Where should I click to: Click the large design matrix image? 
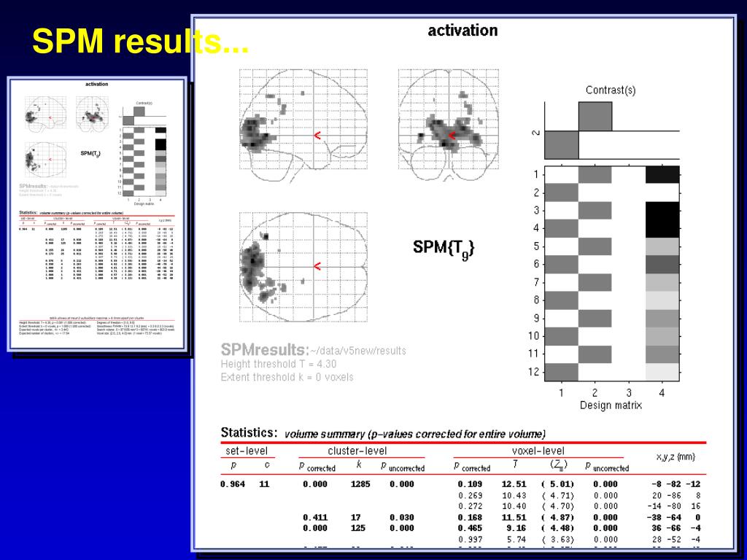click(612, 273)
